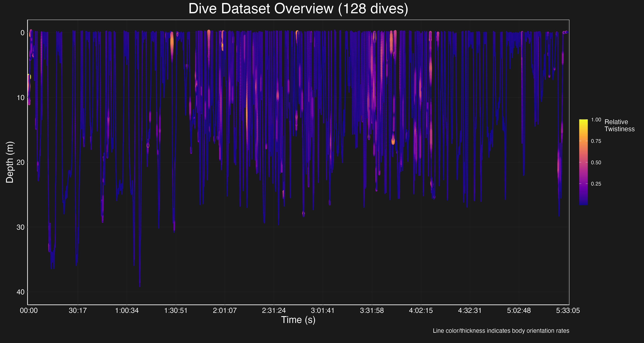The height and width of the screenshot is (343, 644).
Task: Click the 'Depth (m)' y-axis label
Action: click(10, 162)
